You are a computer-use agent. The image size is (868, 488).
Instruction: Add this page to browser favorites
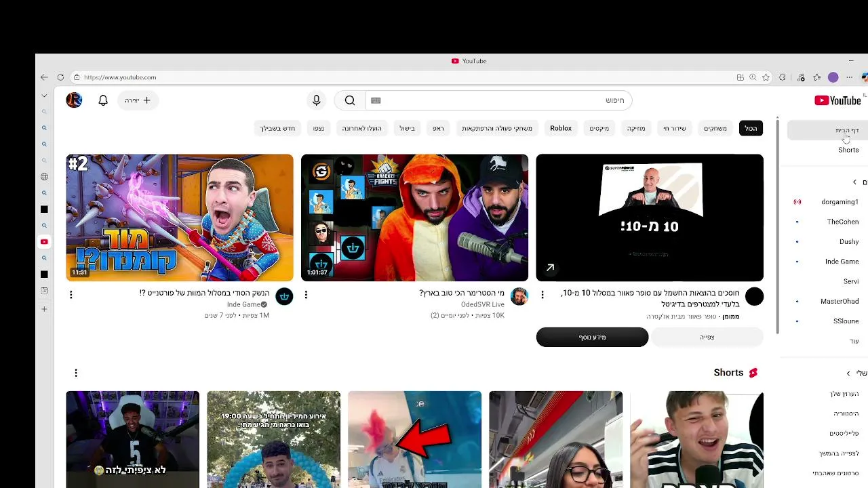(766, 77)
